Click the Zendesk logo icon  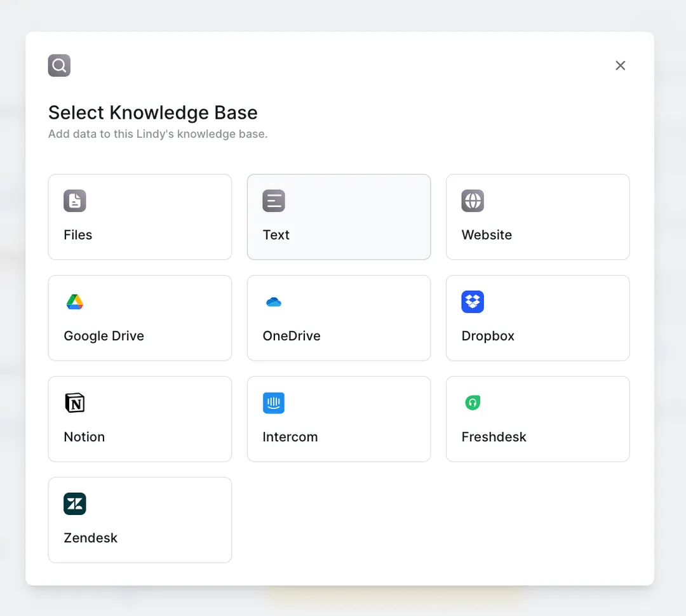tap(75, 504)
